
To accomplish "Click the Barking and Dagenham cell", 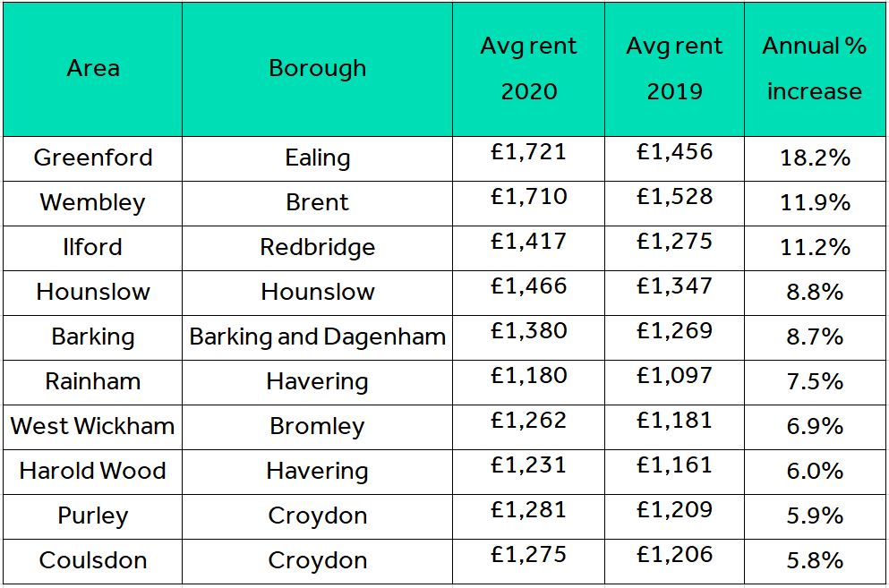I will 317,338.
